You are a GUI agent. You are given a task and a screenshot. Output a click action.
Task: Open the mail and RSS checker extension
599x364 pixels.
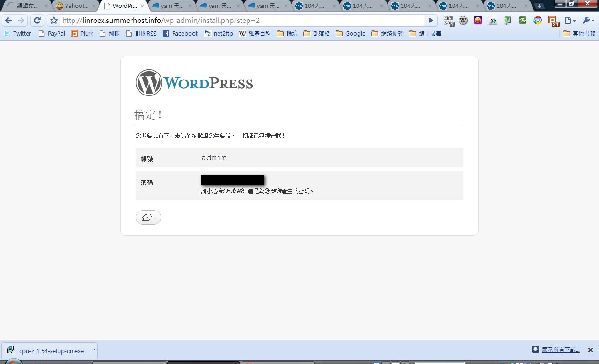pos(449,21)
